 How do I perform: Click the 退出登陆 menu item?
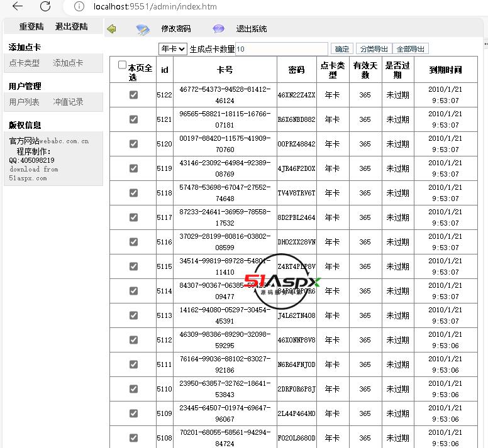71,27
